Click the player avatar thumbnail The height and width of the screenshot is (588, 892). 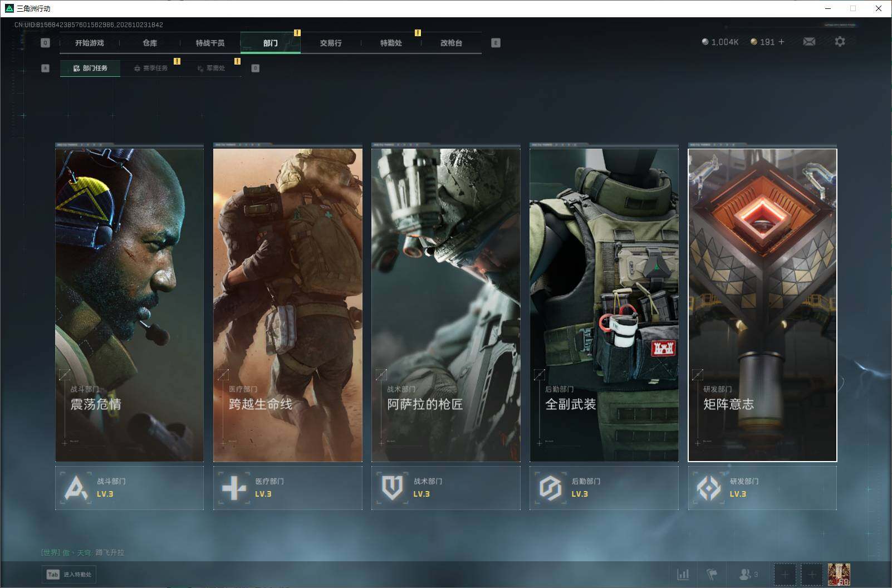(x=839, y=574)
